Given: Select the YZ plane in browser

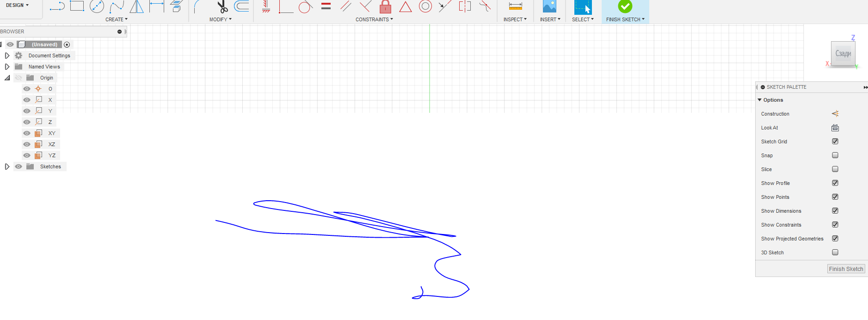Looking at the screenshot, I should point(52,155).
